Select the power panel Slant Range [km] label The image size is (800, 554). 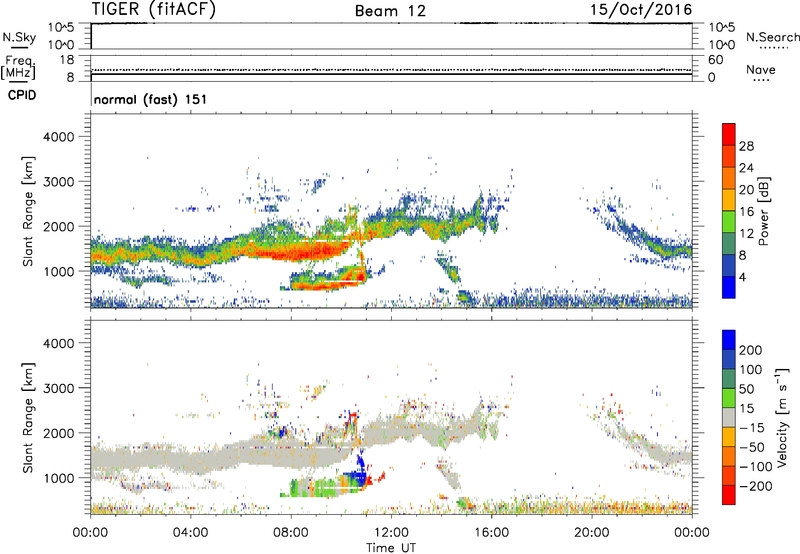click(x=28, y=211)
